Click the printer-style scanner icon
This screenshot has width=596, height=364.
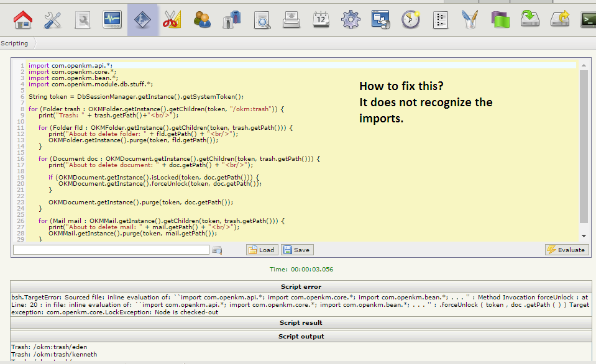291,20
